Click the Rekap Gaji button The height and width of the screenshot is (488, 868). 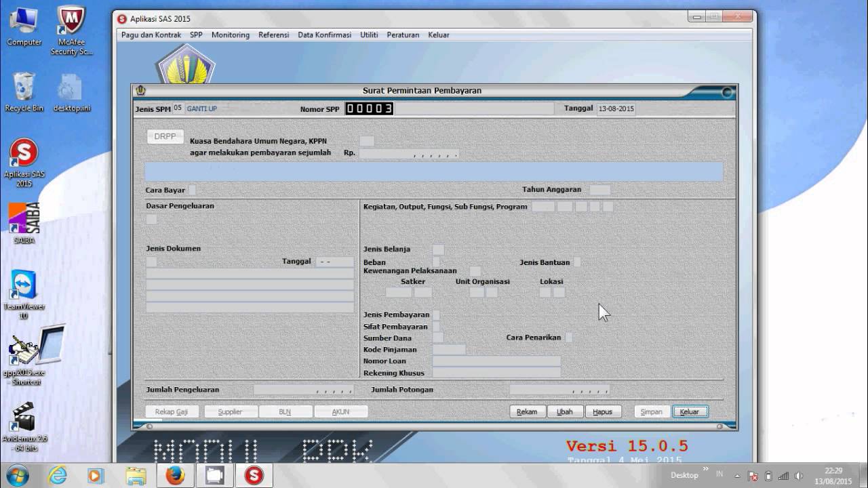pyautogui.click(x=172, y=411)
